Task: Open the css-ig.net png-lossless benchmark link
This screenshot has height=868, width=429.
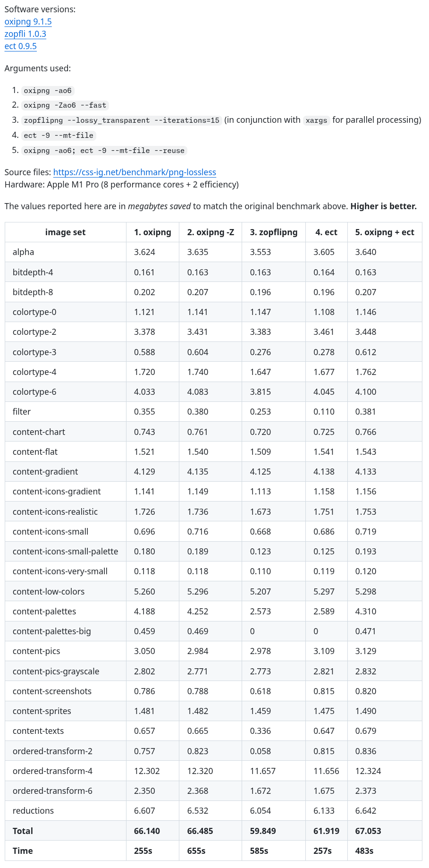Action: pyautogui.click(x=135, y=172)
